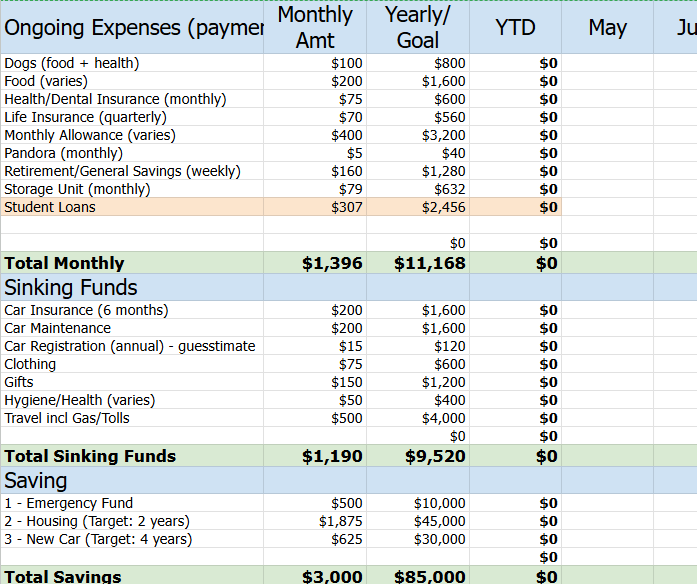Select the Housing (Target: 2 years) label
The height and width of the screenshot is (584, 697).
point(96,521)
